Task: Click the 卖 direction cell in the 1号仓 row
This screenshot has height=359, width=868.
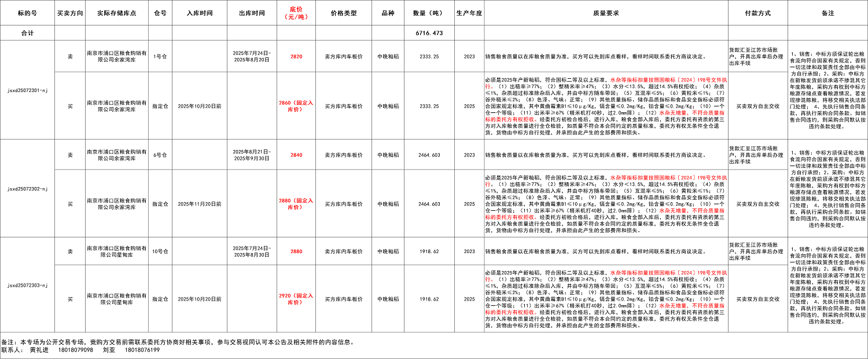Action: pyautogui.click(x=70, y=56)
